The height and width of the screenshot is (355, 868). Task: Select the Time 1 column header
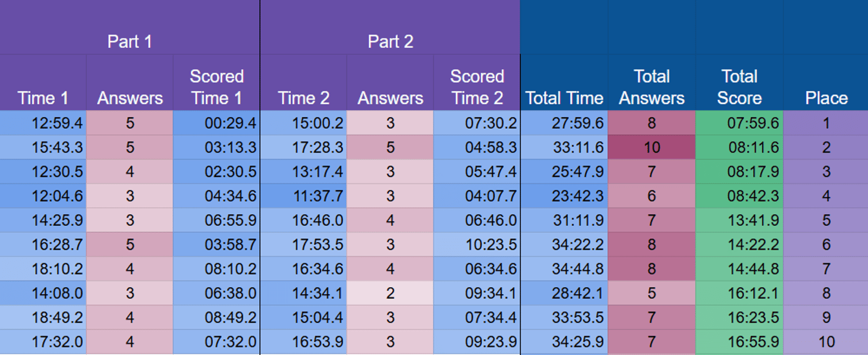click(x=43, y=98)
